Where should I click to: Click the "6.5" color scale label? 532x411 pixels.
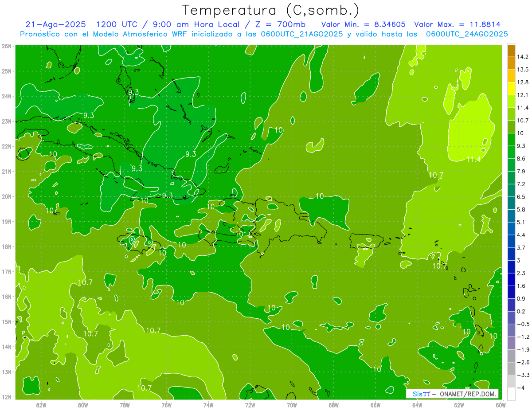(x=521, y=196)
